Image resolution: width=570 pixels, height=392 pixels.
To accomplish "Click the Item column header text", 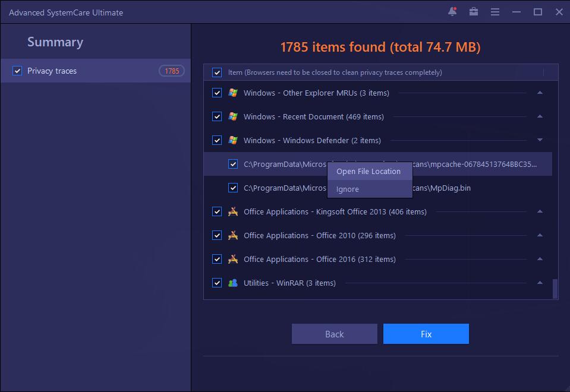I will [x=335, y=72].
